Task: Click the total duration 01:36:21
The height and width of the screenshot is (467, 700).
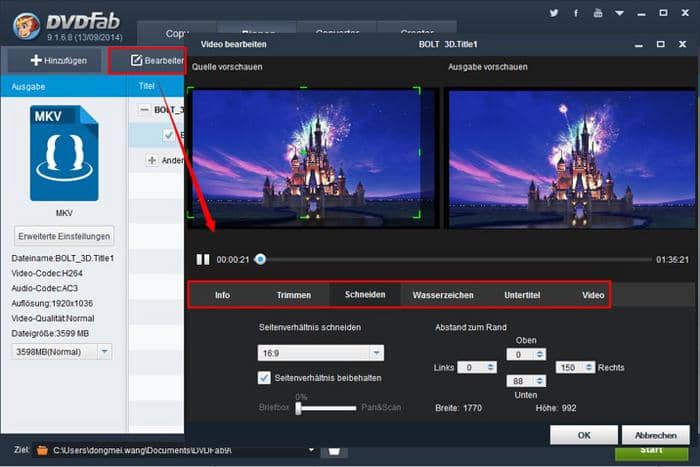Action: [x=672, y=259]
